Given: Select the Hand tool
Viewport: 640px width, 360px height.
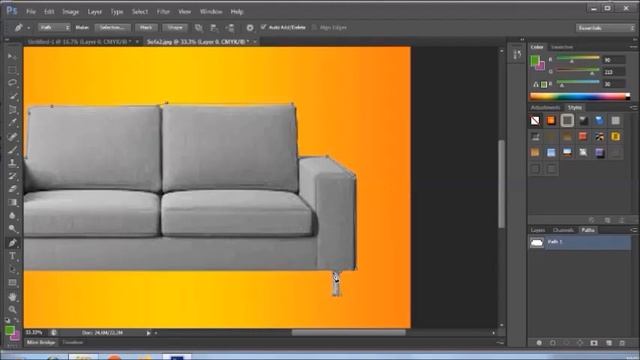Looking at the screenshot, I should pos(12,297).
